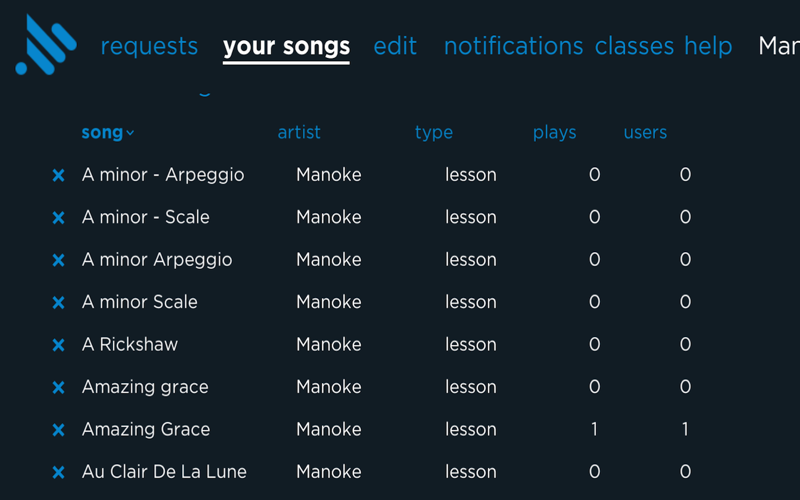Remove the A Rickshaw song
Image resolution: width=800 pixels, height=500 pixels.
[58, 345]
